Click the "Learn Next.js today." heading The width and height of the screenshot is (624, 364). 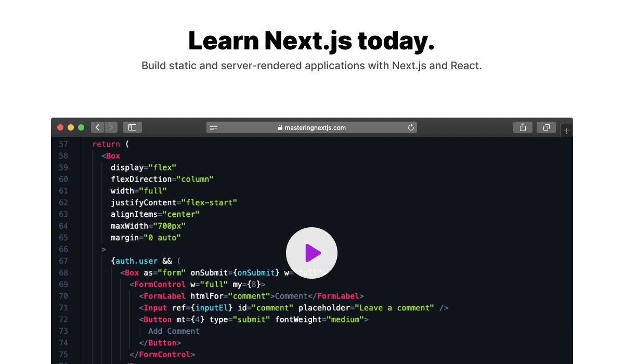click(311, 41)
